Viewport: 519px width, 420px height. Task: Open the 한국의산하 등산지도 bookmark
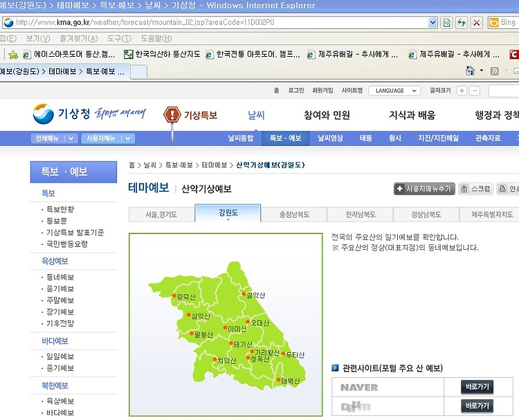pyautogui.click(x=162, y=54)
